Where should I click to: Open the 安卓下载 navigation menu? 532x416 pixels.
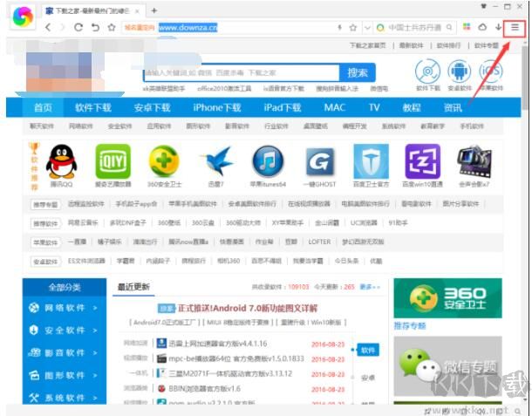[152, 107]
